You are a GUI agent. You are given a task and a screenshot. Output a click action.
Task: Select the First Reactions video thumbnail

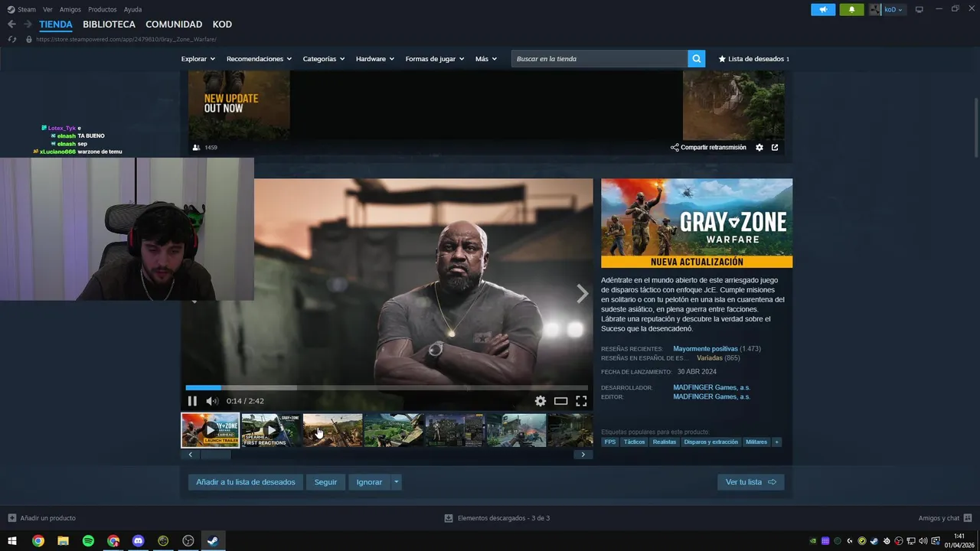click(x=271, y=430)
